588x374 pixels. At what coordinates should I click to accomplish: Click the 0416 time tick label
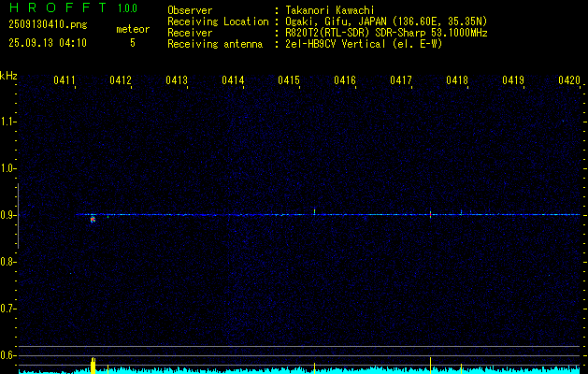pyautogui.click(x=345, y=80)
